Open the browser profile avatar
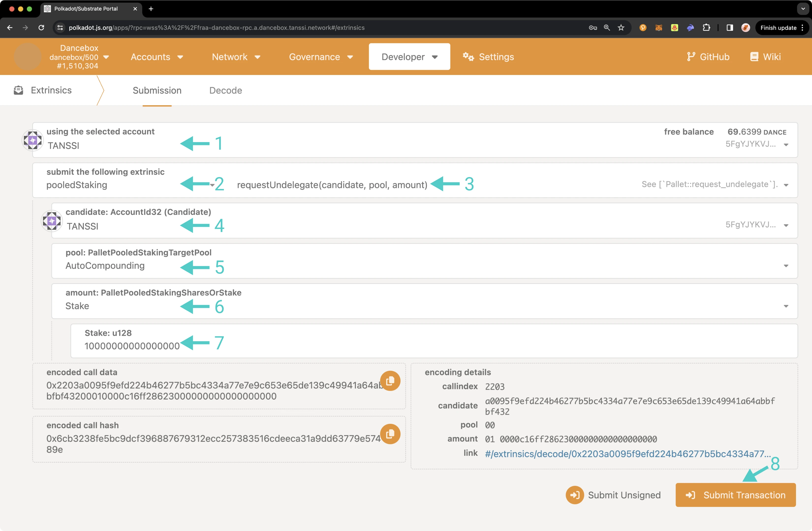 [x=746, y=28]
